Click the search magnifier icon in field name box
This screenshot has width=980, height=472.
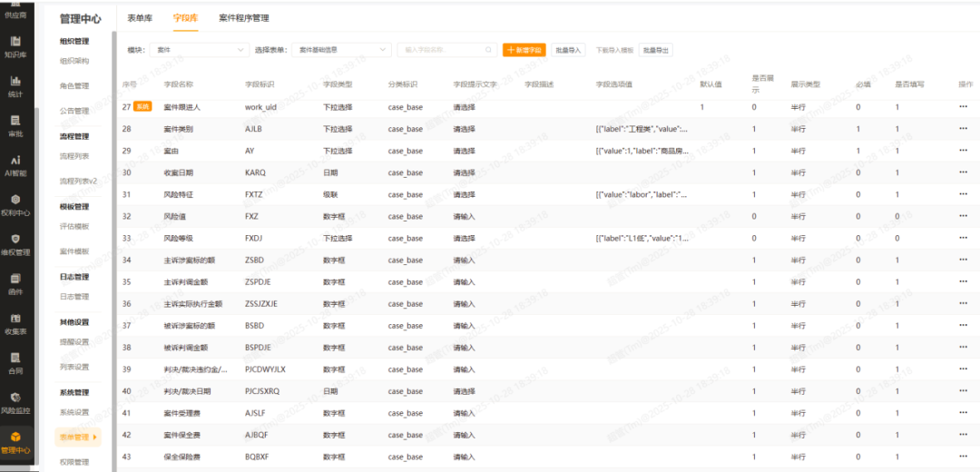tap(488, 50)
